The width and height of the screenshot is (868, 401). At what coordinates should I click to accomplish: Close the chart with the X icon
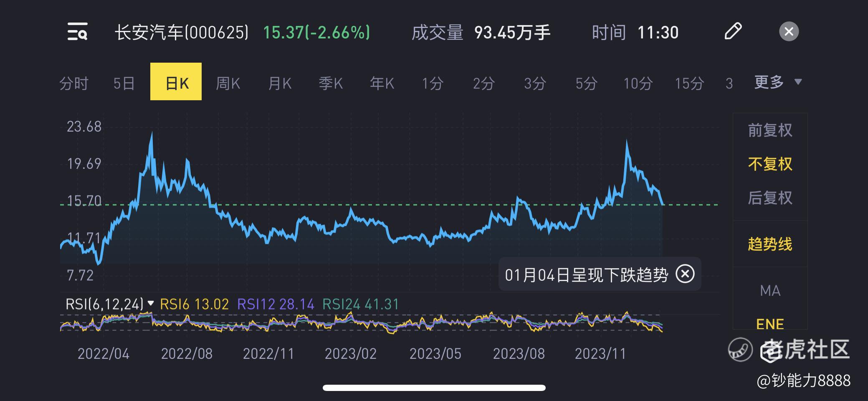(789, 31)
